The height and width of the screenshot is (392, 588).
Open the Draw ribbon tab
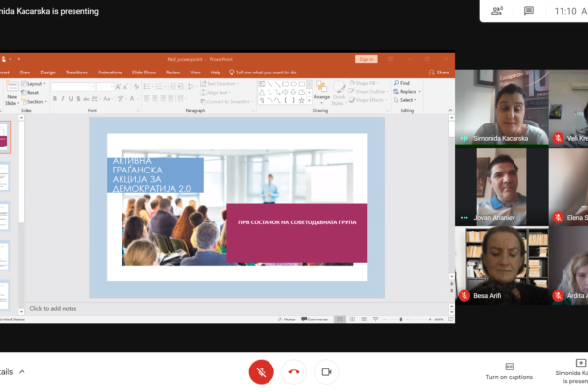click(24, 73)
